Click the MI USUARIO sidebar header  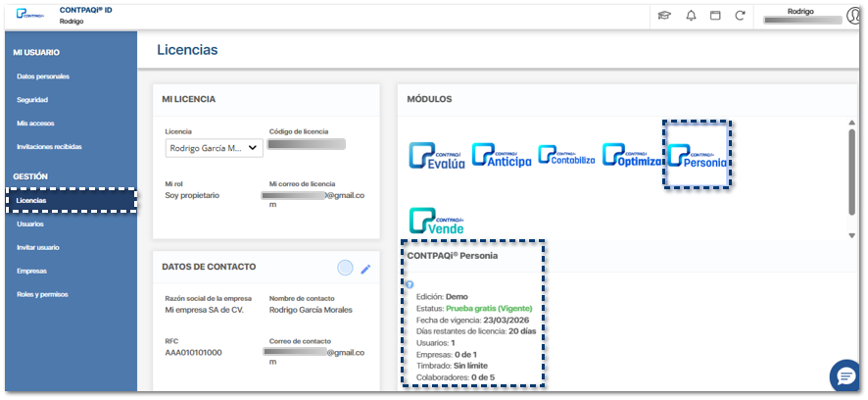36,53
